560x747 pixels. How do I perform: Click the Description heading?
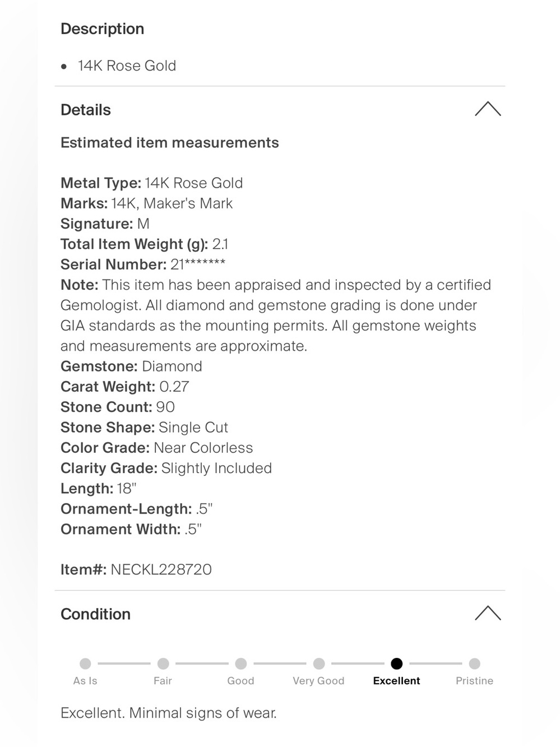point(103,29)
